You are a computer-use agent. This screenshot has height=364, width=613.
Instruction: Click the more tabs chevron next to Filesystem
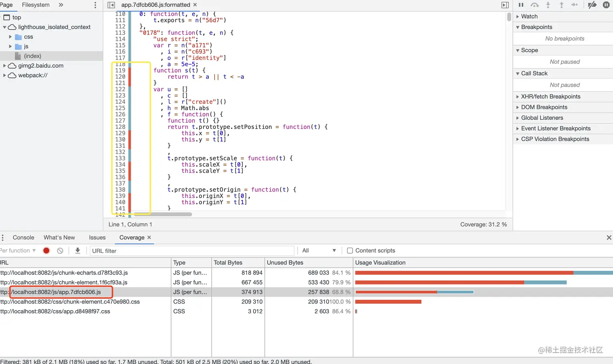click(61, 5)
